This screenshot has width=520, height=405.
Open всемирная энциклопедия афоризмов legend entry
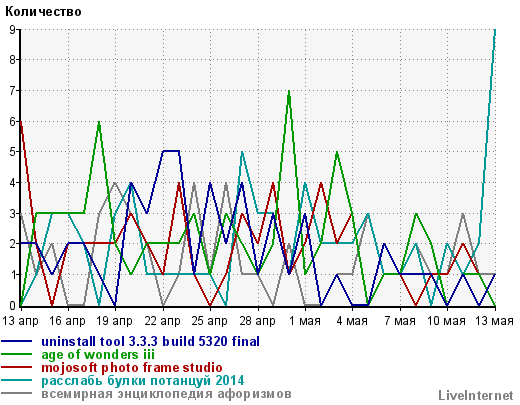[x=166, y=394]
